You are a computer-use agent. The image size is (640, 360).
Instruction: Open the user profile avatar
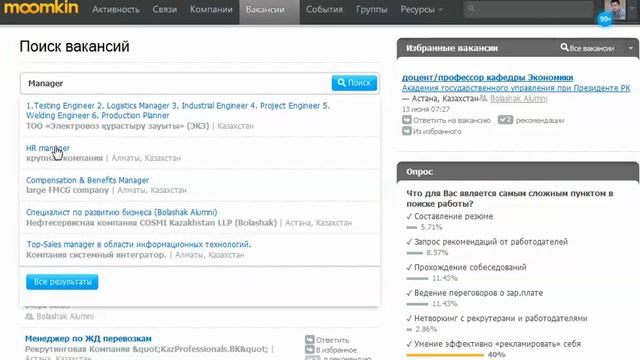point(615,9)
